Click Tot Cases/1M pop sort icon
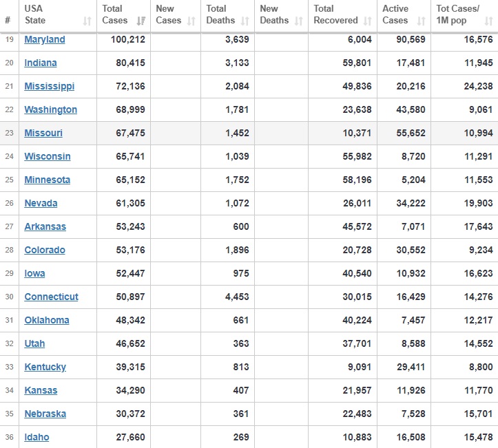This screenshot has height=448, width=498. click(x=488, y=21)
